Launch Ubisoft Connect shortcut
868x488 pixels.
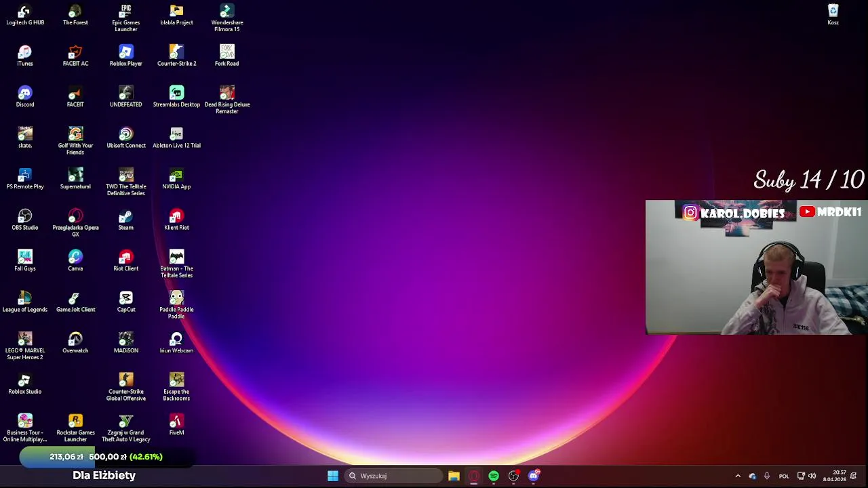click(x=126, y=138)
